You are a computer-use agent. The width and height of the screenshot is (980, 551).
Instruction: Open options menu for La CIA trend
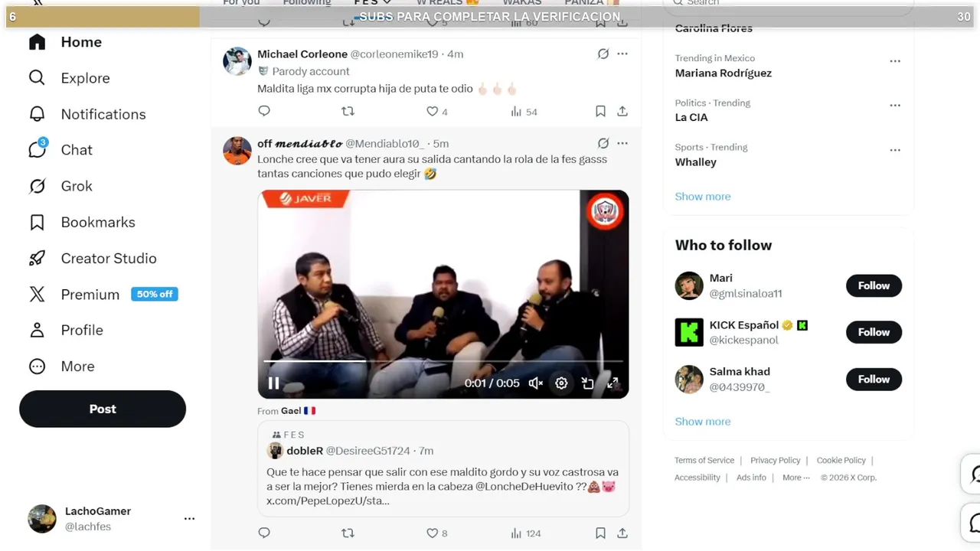pyautogui.click(x=895, y=106)
